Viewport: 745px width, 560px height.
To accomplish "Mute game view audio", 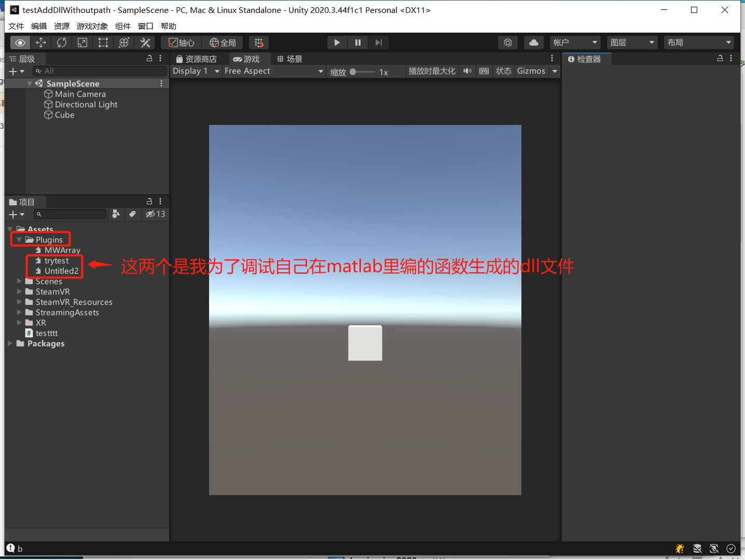I will [467, 71].
